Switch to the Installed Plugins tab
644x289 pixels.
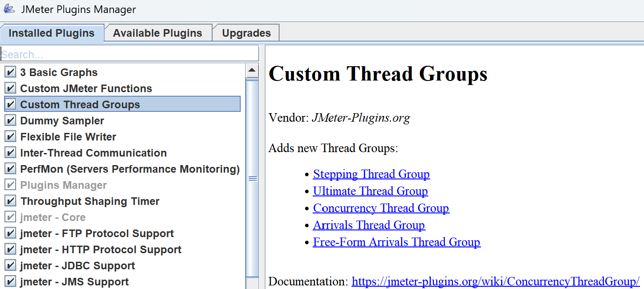tap(52, 33)
